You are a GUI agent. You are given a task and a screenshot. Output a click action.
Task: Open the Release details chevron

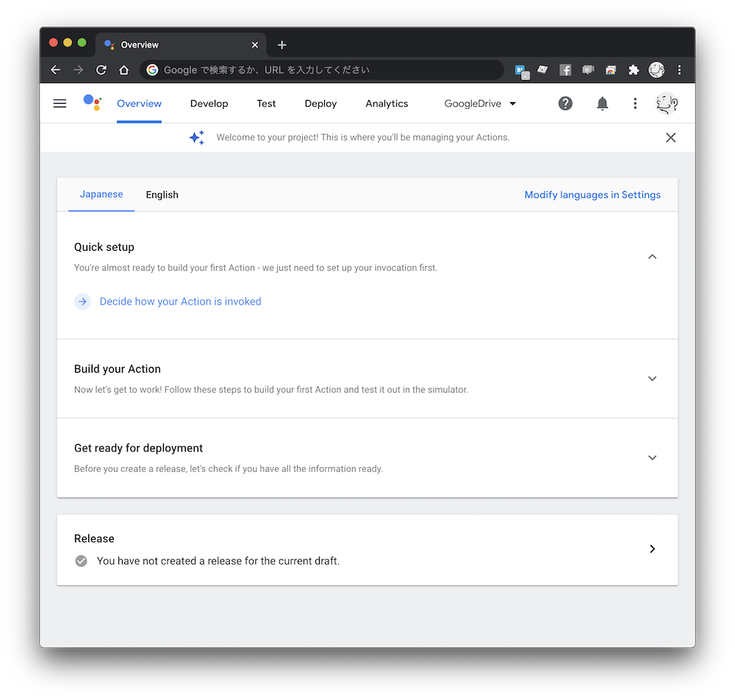coord(652,549)
